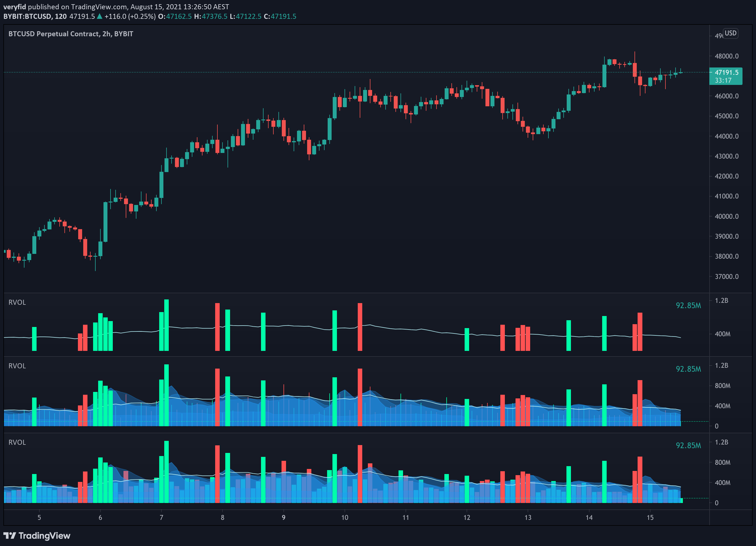Click the veryfid author name in the header
756x546 pixels.
click(x=15, y=7)
